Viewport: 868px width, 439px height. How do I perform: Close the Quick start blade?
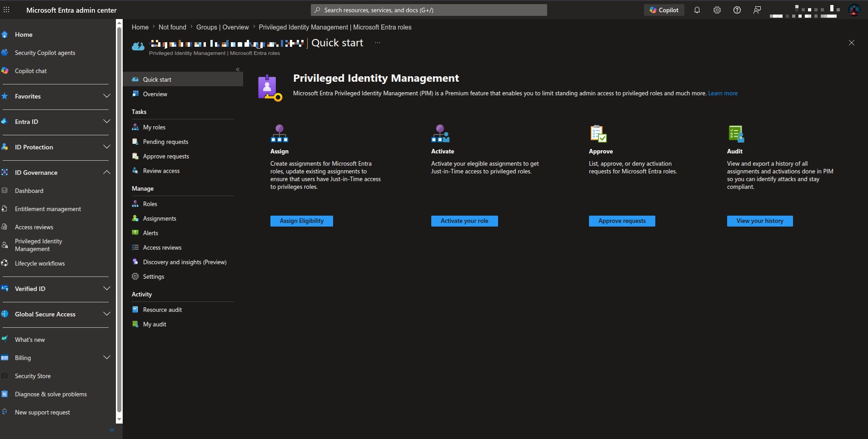pyautogui.click(x=852, y=43)
